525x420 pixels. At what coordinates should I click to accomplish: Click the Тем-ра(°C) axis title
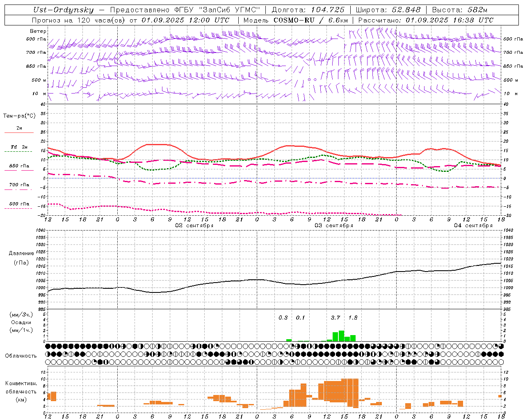tap(19, 116)
